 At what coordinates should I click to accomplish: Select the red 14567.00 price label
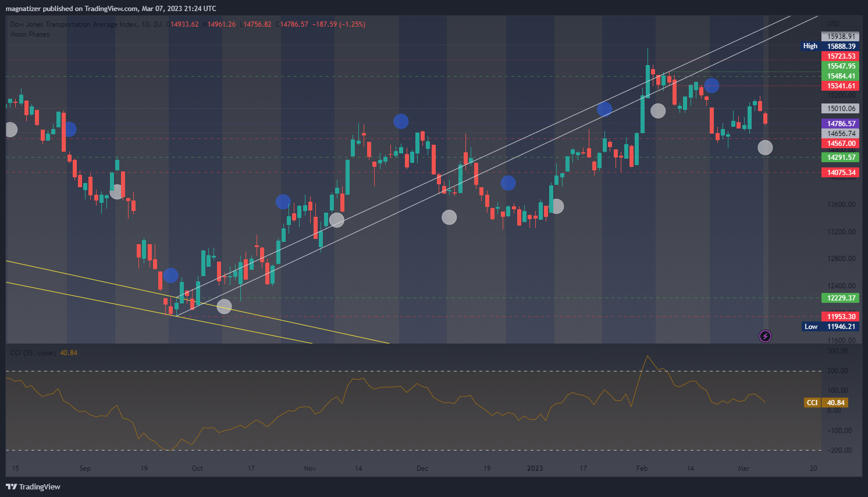click(x=840, y=144)
